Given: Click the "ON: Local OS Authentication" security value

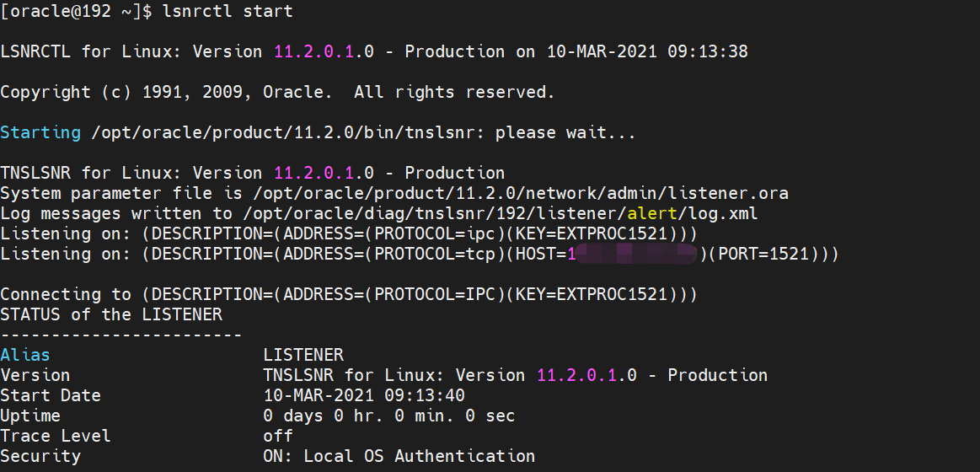Looking at the screenshot, I should 399,456.
